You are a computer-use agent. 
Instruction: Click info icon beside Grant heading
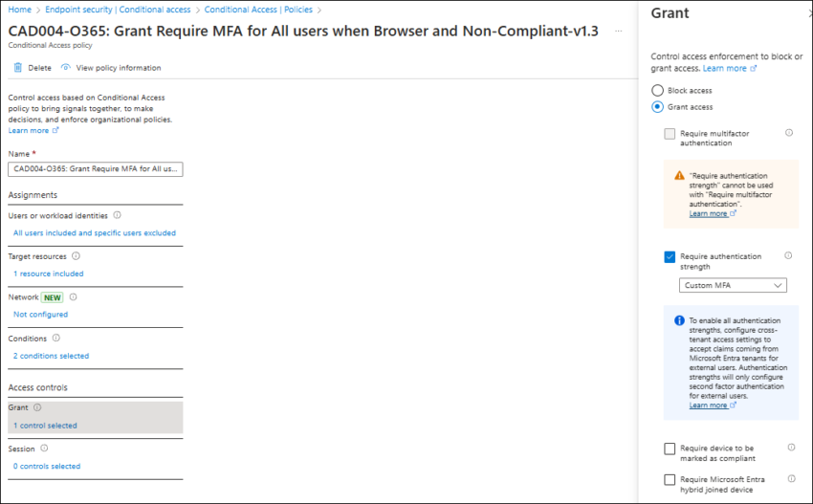point(37,407)
